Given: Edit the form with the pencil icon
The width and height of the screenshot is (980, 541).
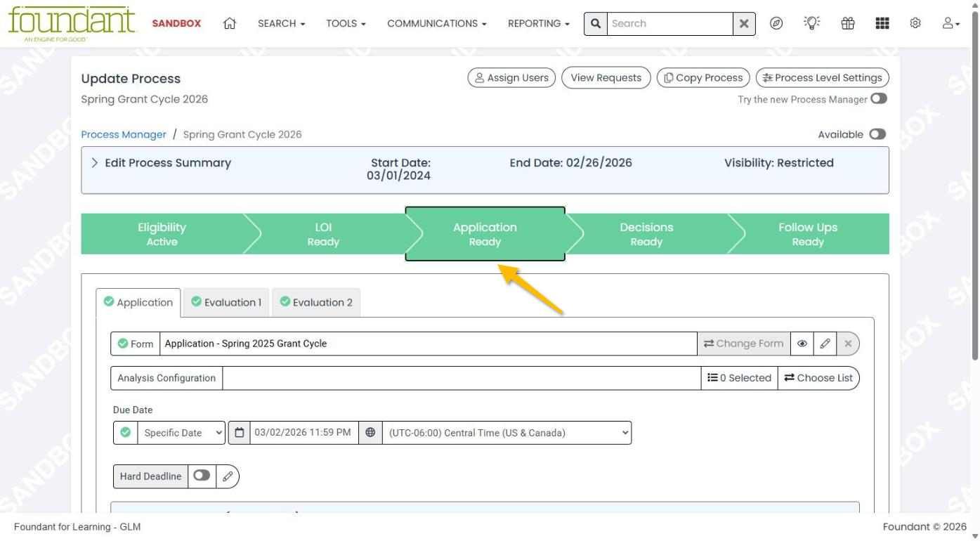Looking at the screenshot, I should (825, 344).
